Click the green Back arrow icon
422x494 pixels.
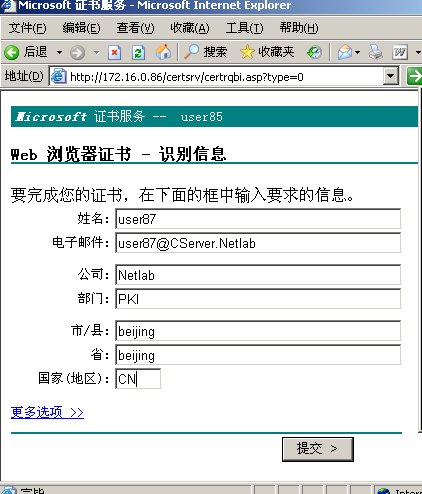pos(12,52)
